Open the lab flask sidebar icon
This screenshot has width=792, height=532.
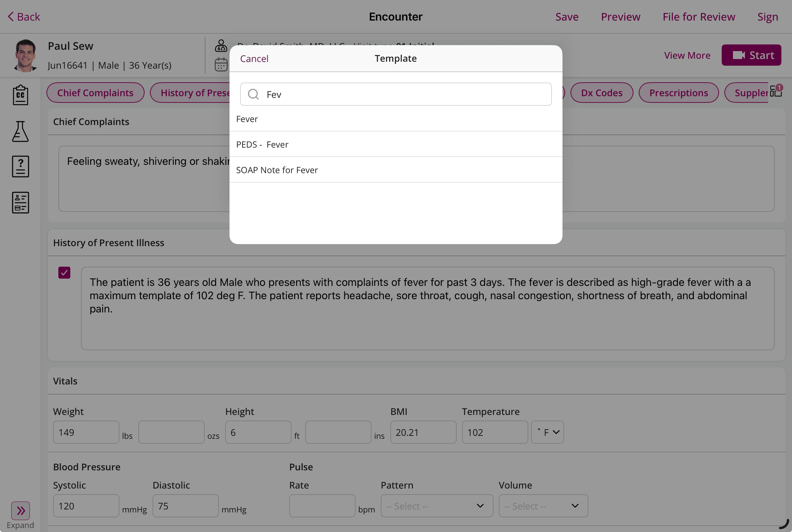pyautogui.click(x=20, y=131)
